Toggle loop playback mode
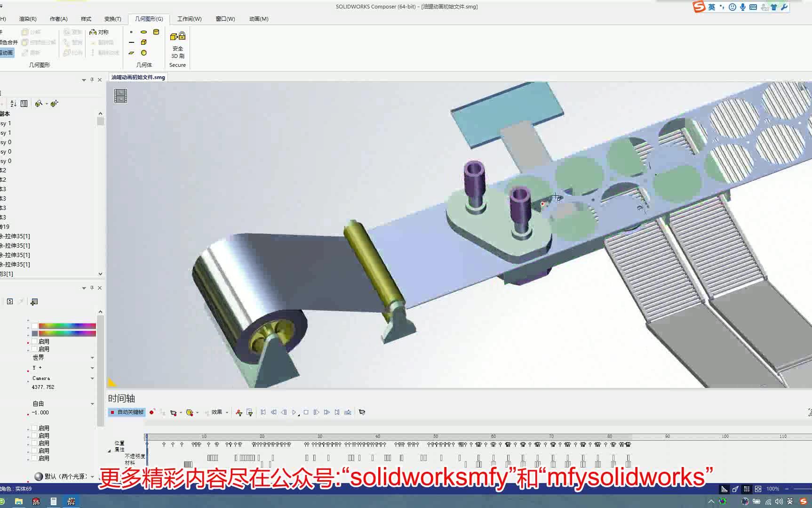Viewport: 812px width, 508px height. (348, 412)
